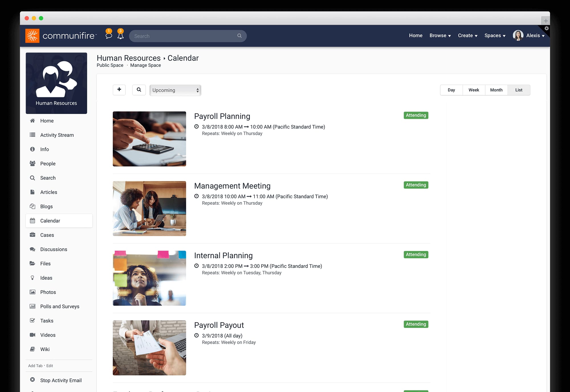
Task: Click the settings gear in the corner
Action: 547,28
